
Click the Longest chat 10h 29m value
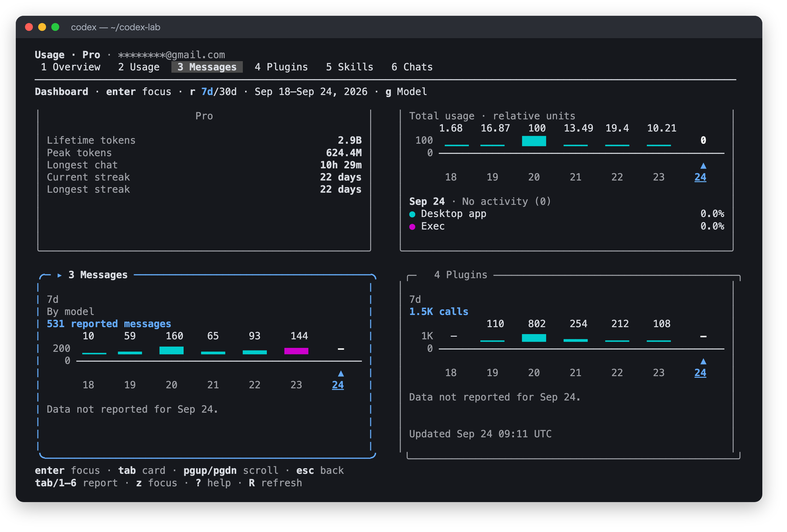(x=341, y=165)
